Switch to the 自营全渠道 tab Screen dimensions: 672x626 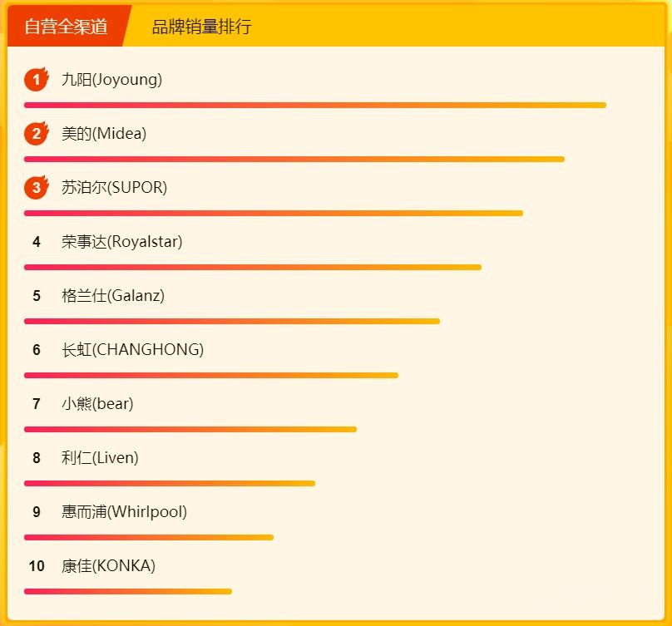point(67,27)
